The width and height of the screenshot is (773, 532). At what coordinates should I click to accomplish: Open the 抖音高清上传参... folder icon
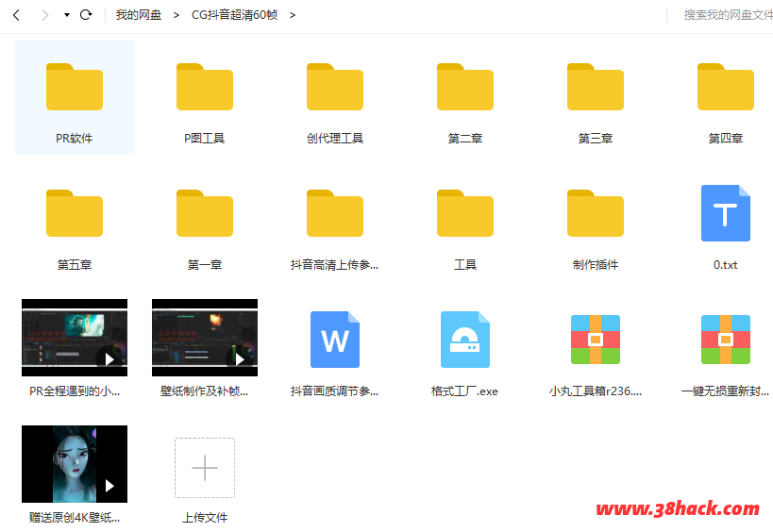point(335,213)
